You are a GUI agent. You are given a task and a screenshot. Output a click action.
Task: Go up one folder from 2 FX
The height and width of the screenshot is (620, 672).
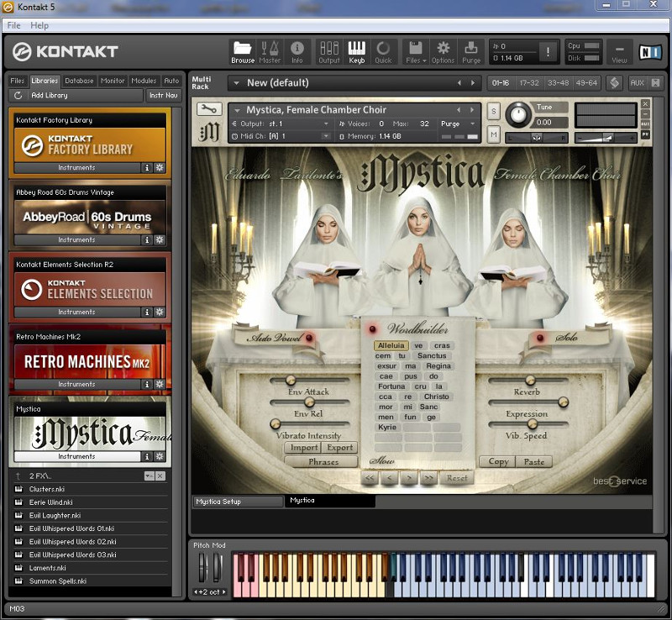point(18,476)
